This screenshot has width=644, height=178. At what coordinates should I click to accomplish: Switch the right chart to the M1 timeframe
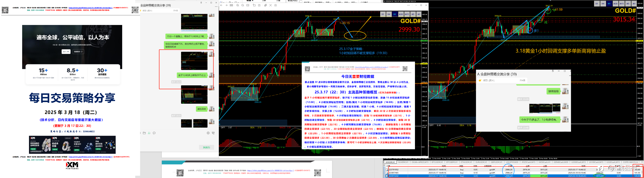pos(634,3)
